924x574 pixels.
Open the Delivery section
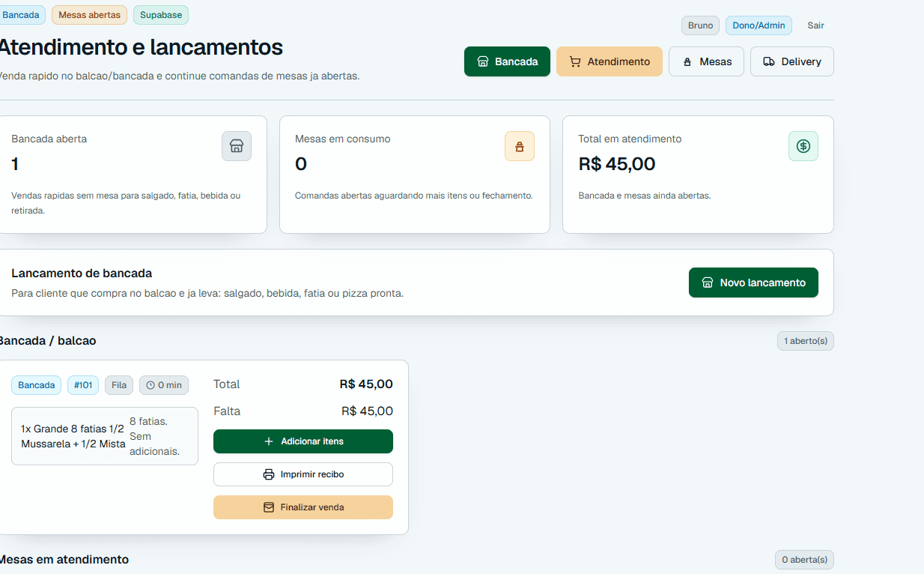coord(791,61)
